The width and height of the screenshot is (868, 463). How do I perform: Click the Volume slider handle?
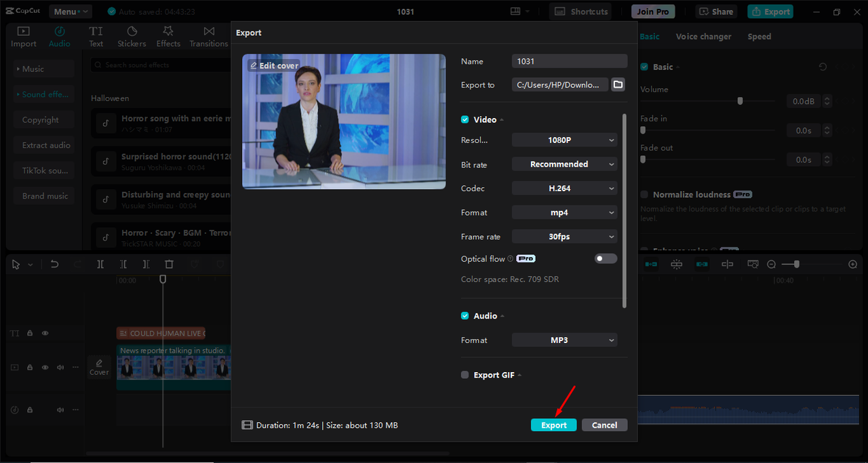point(740,101)
